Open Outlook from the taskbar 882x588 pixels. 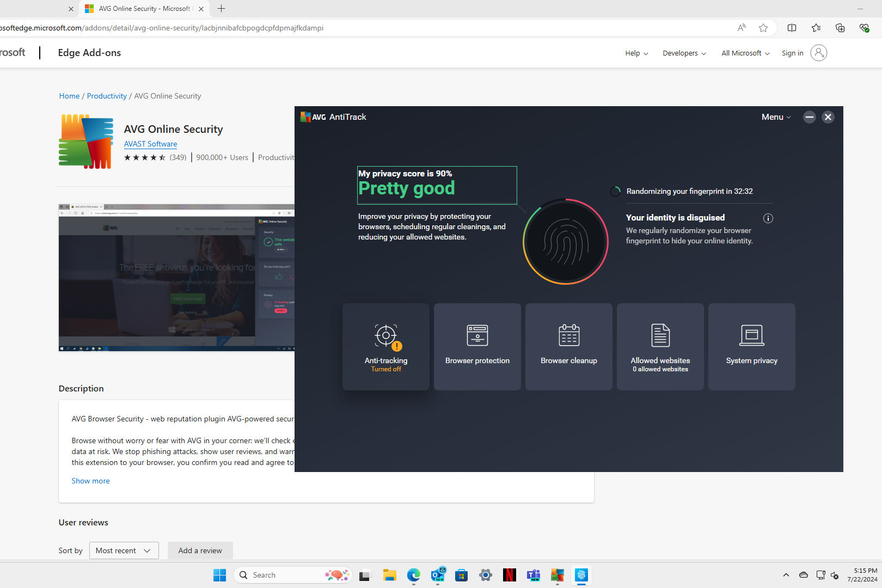point(438,575)
